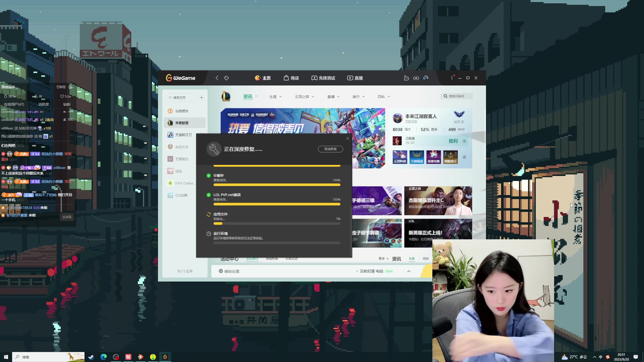Click 取消修复 to cancel the repair
The height and width of the screenshot is (362, 644).
point(330,149)
